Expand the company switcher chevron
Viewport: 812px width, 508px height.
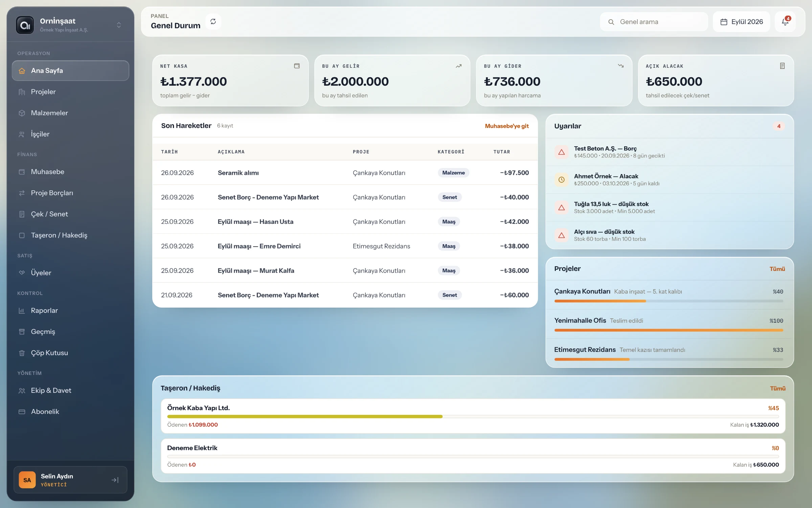119,25
